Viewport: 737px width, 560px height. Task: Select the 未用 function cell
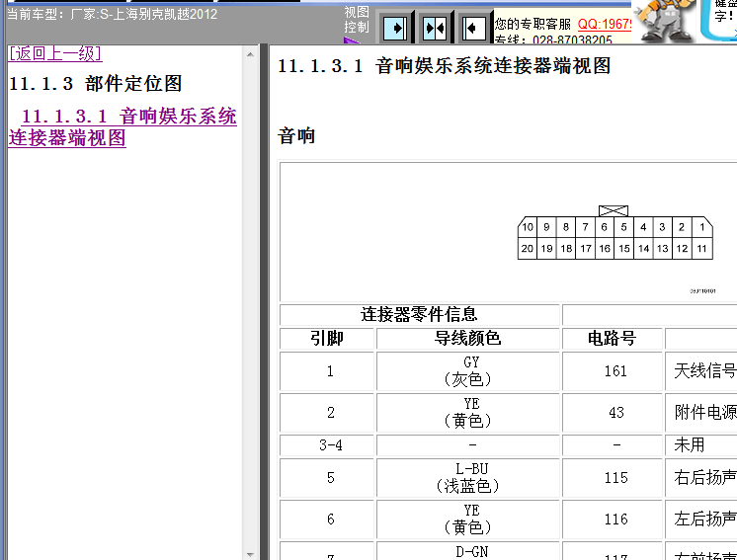[x=701, y=444]
